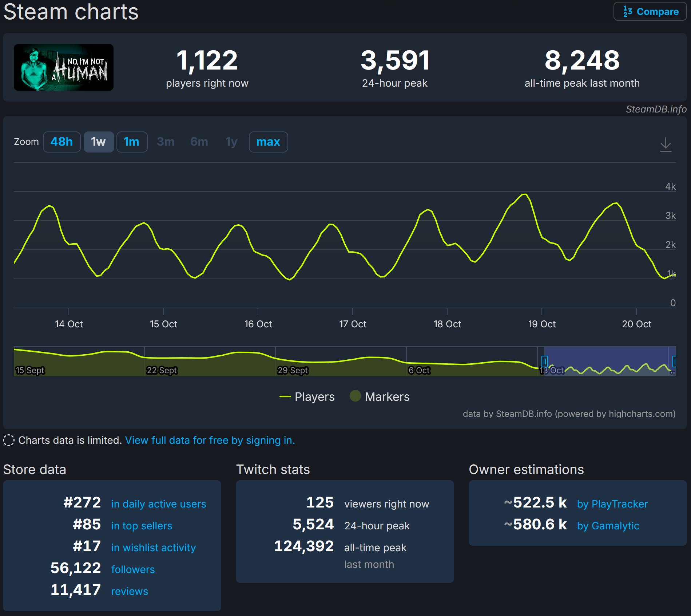The height and width of the screenshot is (616, 691).
Task: Open the Gamalytic owner estimate link
Action: coord(608,526)
